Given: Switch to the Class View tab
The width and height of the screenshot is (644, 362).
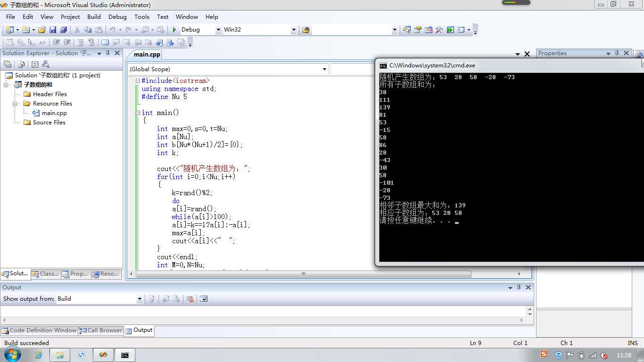Looking at the screenshot, I should point(45,274).
